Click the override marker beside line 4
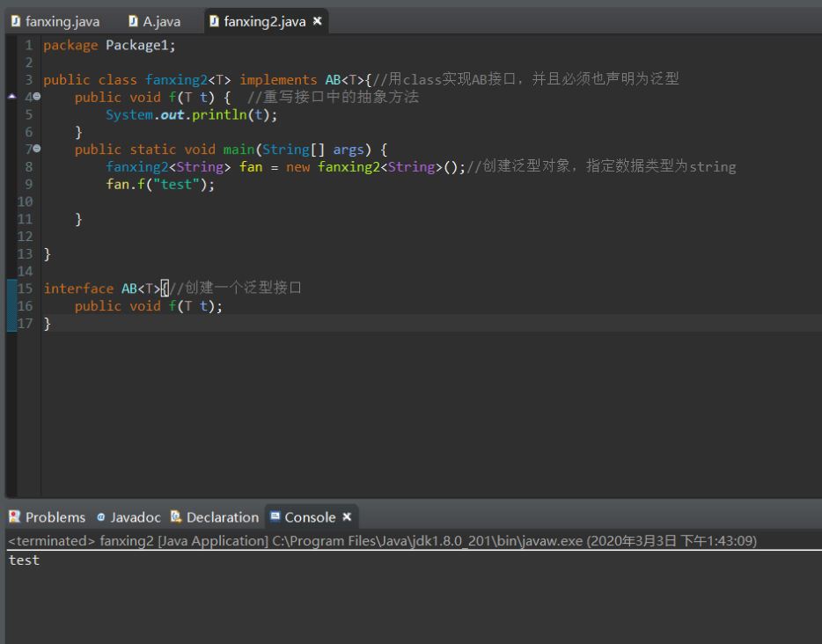 pyautogui.click(x=11, y=97)
